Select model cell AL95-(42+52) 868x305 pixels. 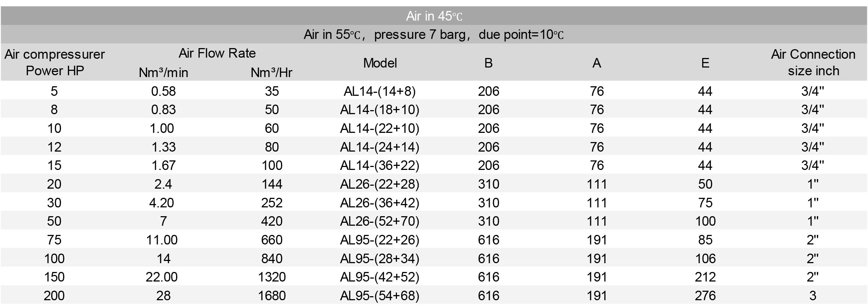click(x=380, y=277)
